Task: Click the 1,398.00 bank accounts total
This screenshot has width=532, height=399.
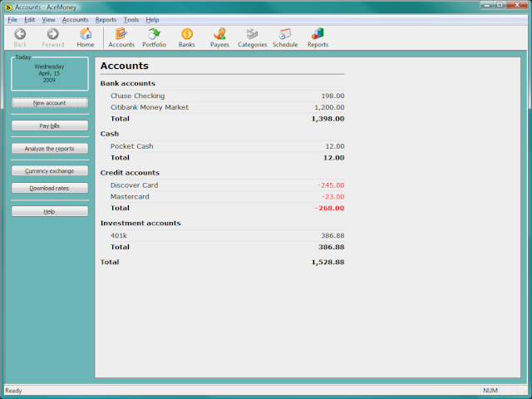Action: pyautogui.click(x=328, y=119)
